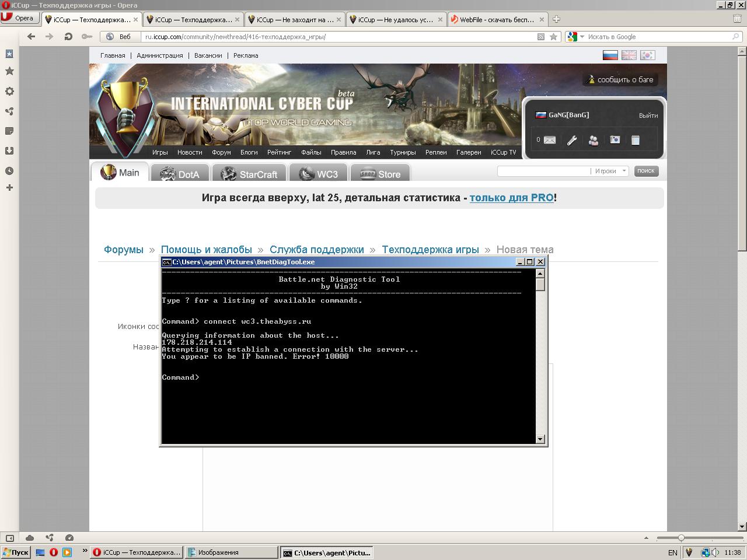Open the Google search engine dropdown
The image size is (747, 560).
tap(575, 37)
